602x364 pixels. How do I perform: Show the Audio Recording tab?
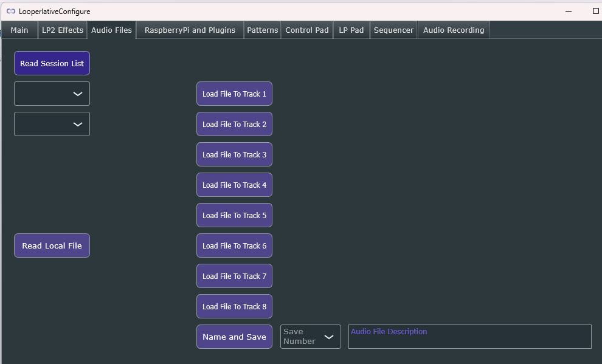(454, 30)
